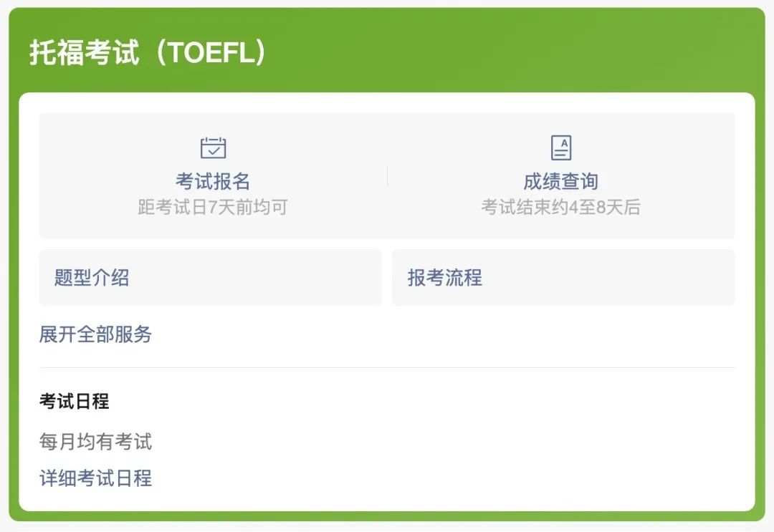The width and height of the screenshot is (774, 532).
Task: Click the 考试日程 section heading
Action: [74, 401]
